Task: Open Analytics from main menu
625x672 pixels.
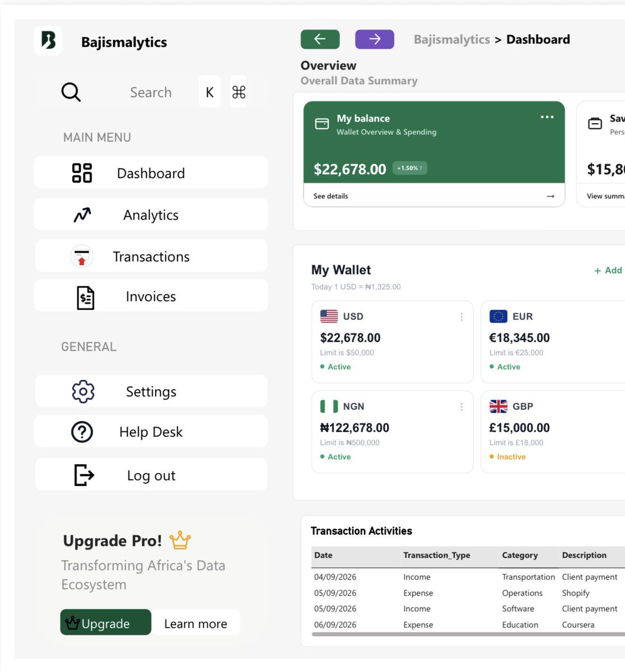Action: 151,214
